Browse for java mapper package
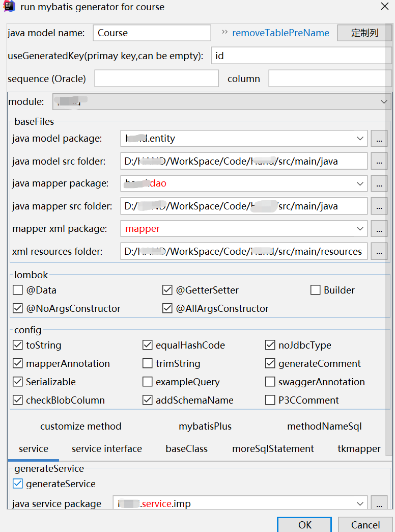 pyautogui.click(x=379, y=183)
